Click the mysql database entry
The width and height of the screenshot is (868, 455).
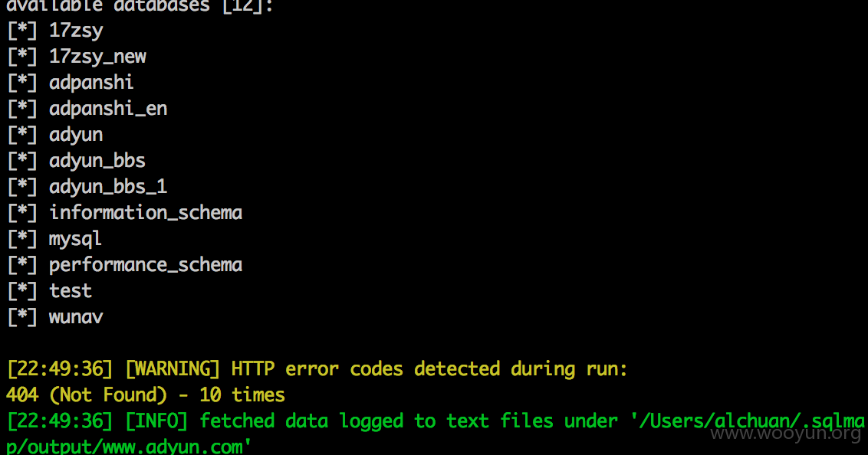point(75,240)
